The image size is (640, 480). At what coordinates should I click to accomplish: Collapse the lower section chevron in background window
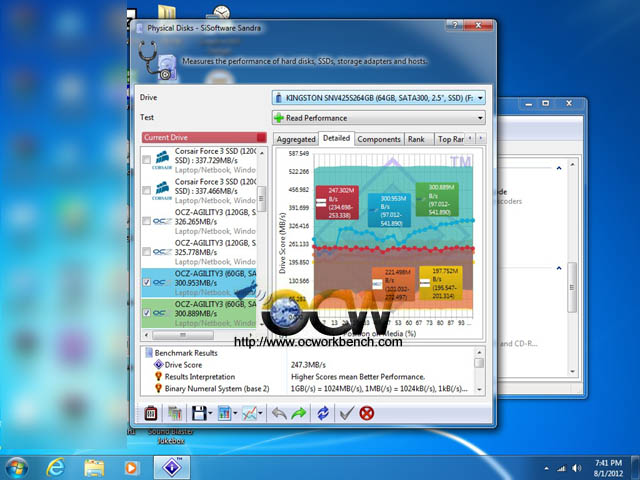tap(559, 268)
